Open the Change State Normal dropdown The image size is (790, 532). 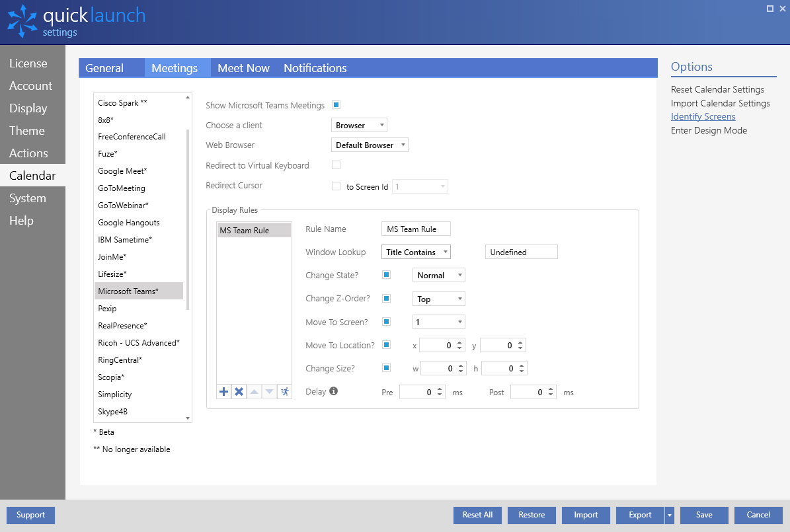coord(438,275)
